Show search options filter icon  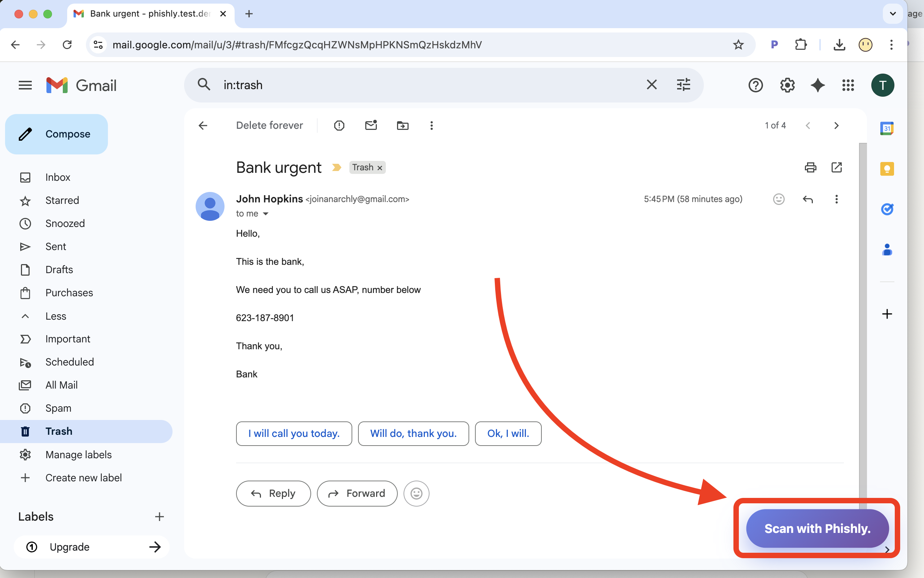(x=683, y=85)
